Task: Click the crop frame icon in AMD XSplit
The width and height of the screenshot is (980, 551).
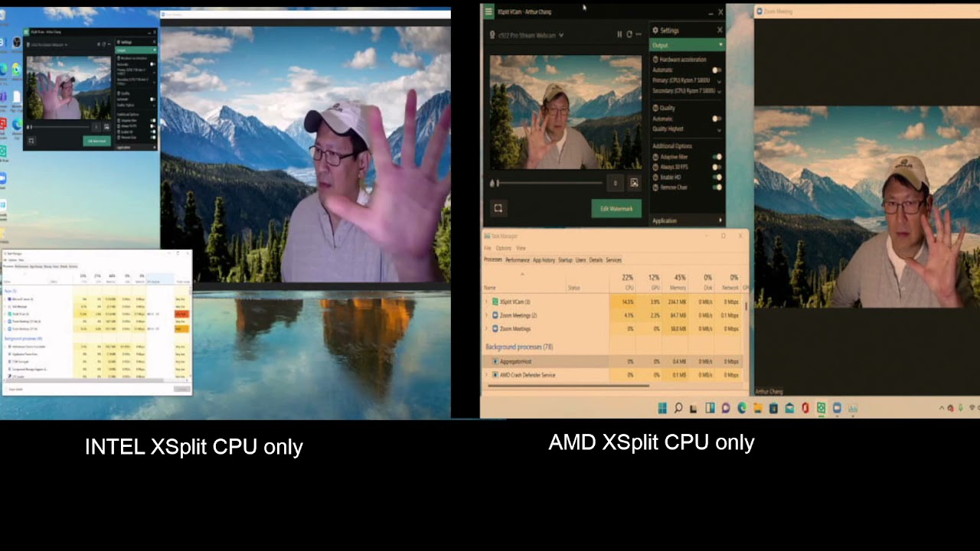Action: (x=498, y=208)
